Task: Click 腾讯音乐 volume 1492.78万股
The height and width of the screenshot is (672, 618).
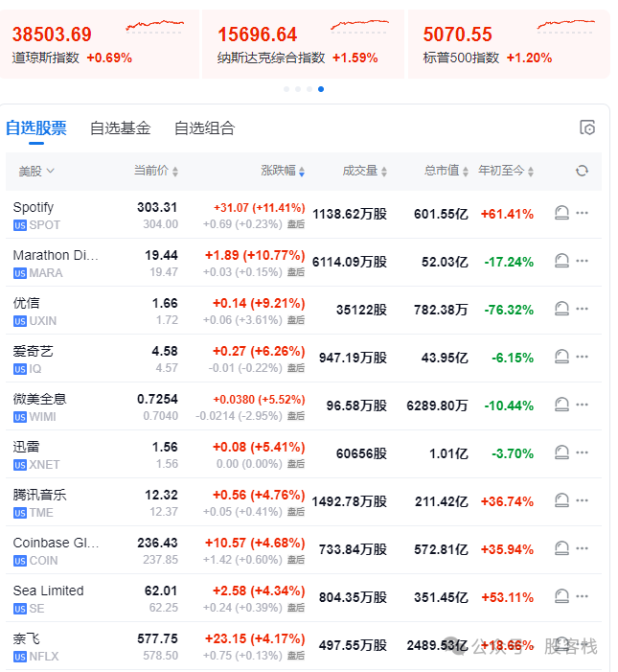Action: pyautogui.click(x=349, y=501)
